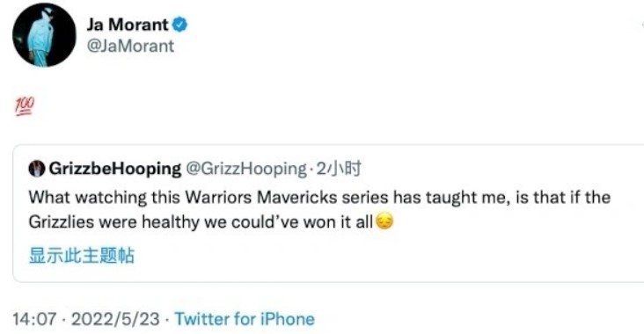Click the quoted tweet card border area
Screen dimensions: 644x334
328,213
